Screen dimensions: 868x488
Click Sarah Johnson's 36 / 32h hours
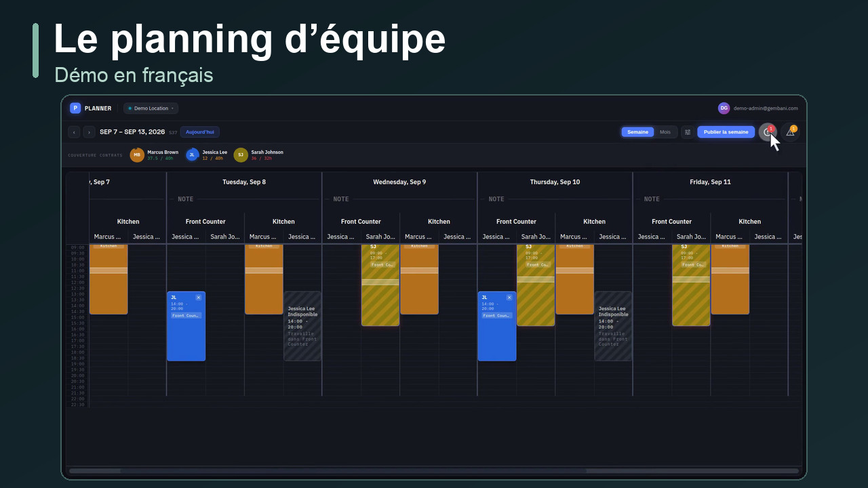(x=261, y=159)
